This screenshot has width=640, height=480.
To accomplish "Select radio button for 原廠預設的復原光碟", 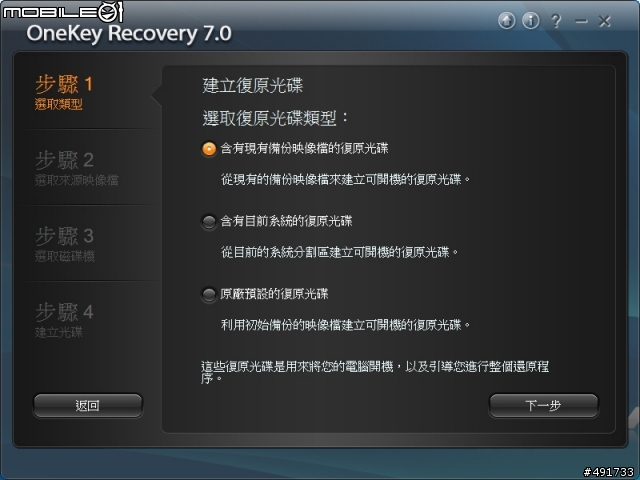I will coord(209,294).
